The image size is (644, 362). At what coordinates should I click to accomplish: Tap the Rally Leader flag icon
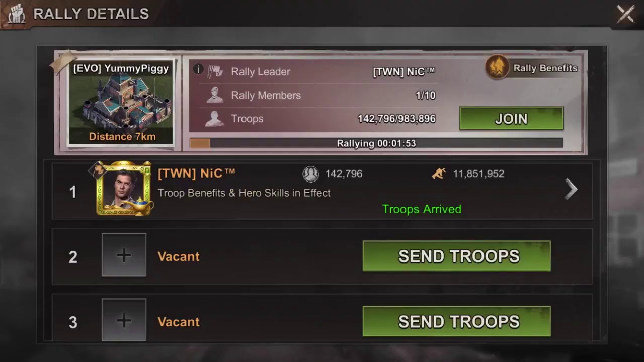pyautogui.click(x=215, y=72)
